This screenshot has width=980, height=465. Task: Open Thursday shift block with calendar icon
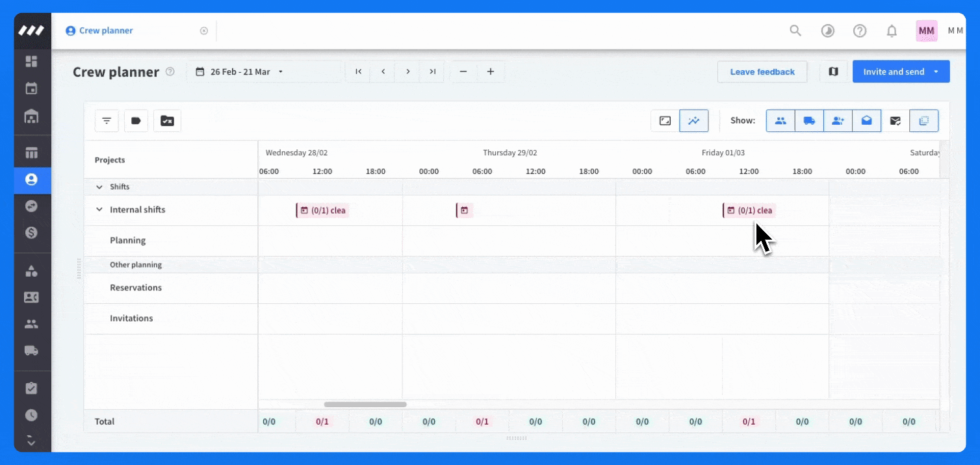(464, 210)
